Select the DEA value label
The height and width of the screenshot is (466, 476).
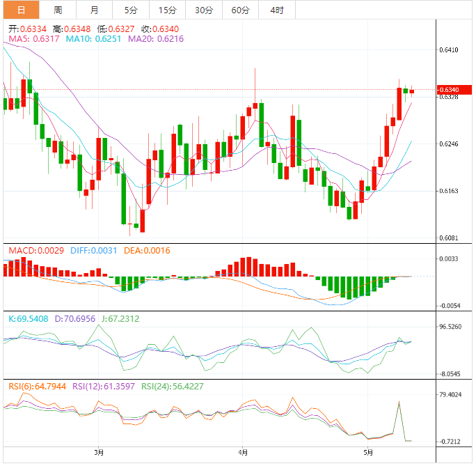pos(147,251)
